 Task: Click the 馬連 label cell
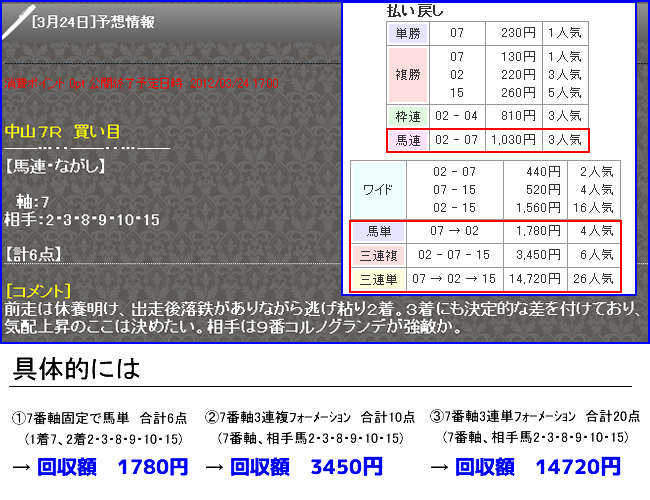408,141
